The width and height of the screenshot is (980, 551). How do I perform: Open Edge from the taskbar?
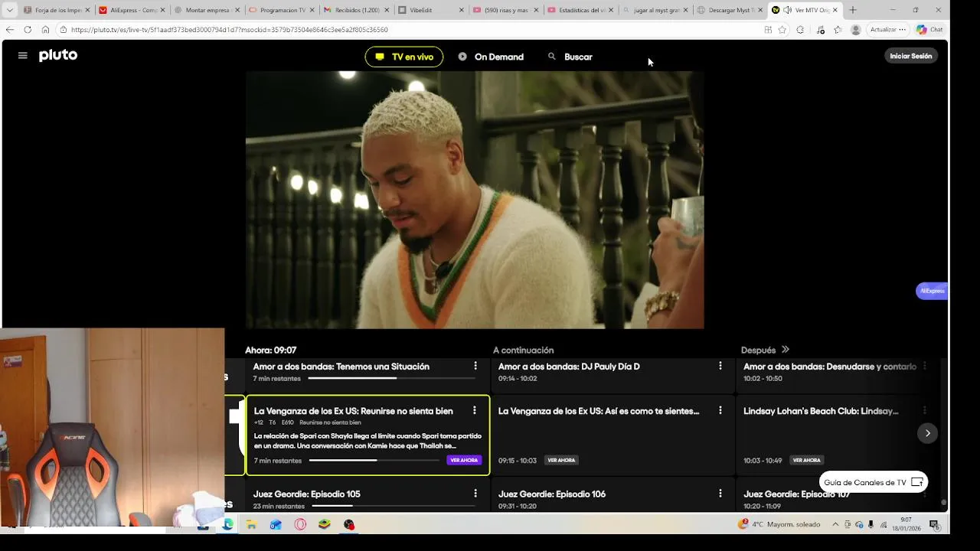(227, 525)
